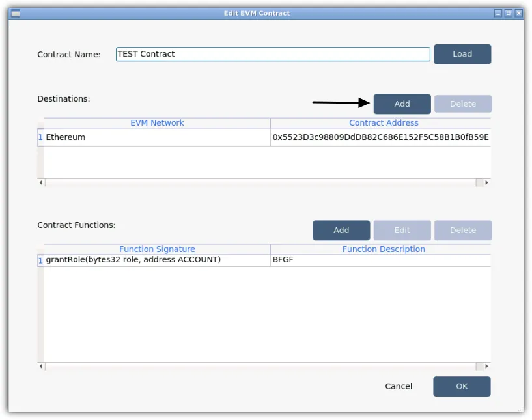The width and height of the screenshot is (532, 420).
Task: Close the Edit EVM Contract window
Action: [519, 13]
